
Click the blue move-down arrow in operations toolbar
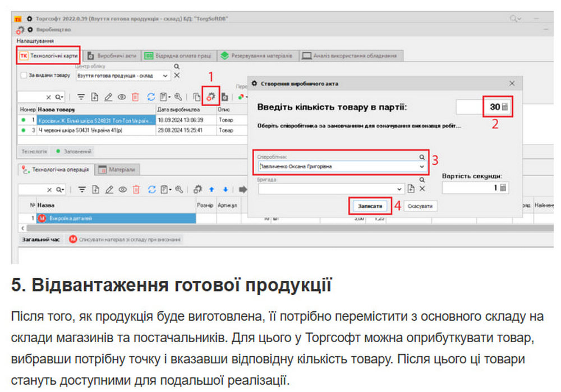225,190
